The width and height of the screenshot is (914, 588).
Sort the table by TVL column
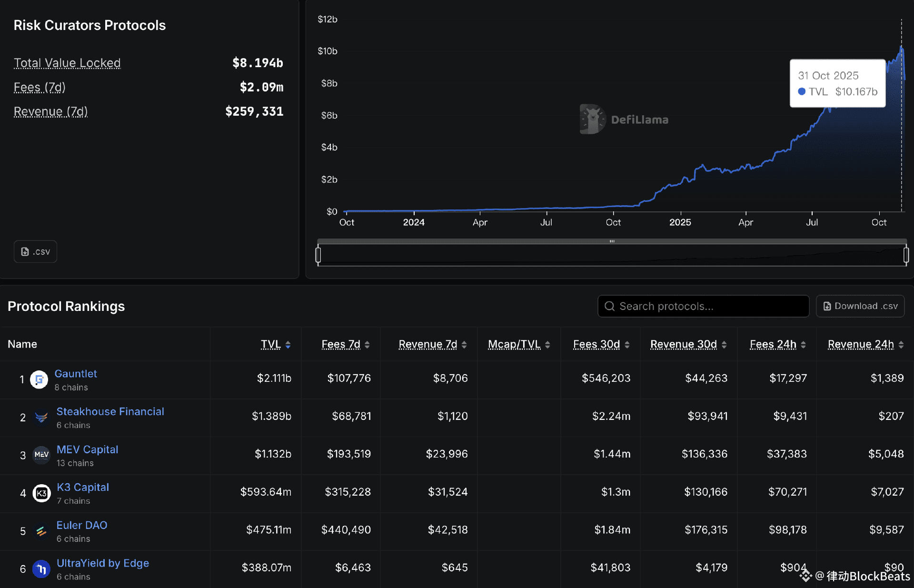(x=270, y=344)
